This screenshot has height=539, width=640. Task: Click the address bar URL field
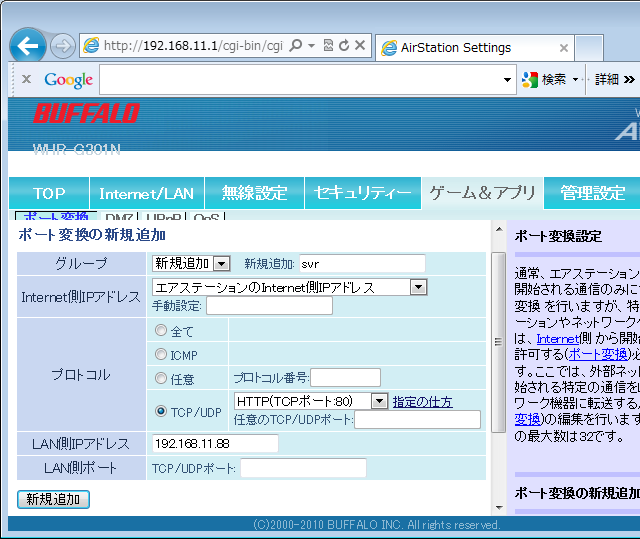point(193,45)
